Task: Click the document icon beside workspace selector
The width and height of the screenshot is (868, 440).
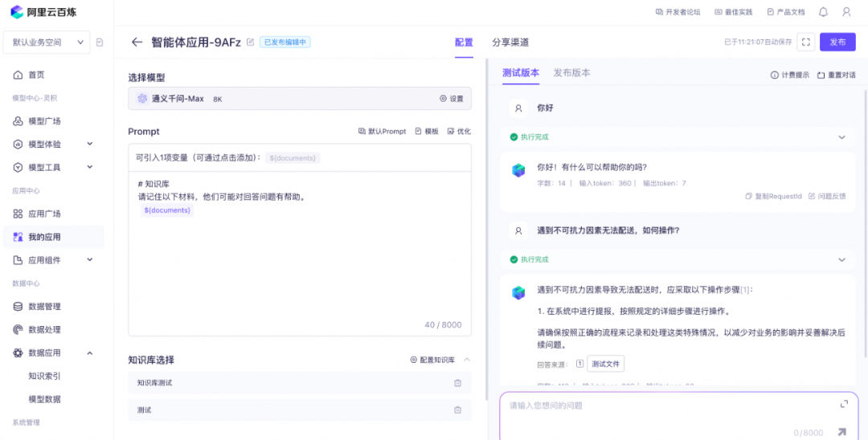Action: click(x=100, y=42)
